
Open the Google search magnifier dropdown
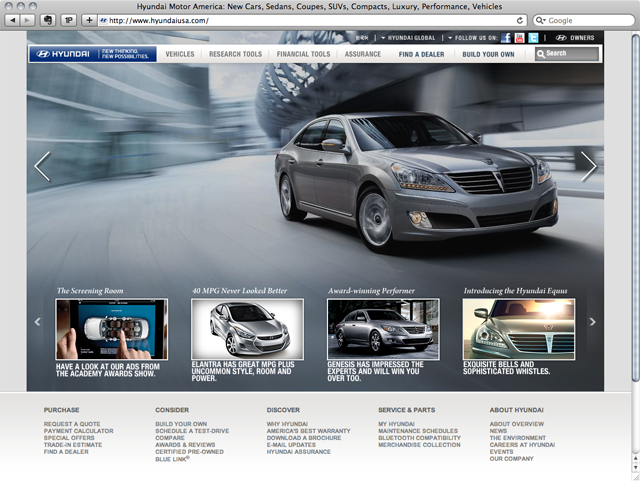point(541,20)
